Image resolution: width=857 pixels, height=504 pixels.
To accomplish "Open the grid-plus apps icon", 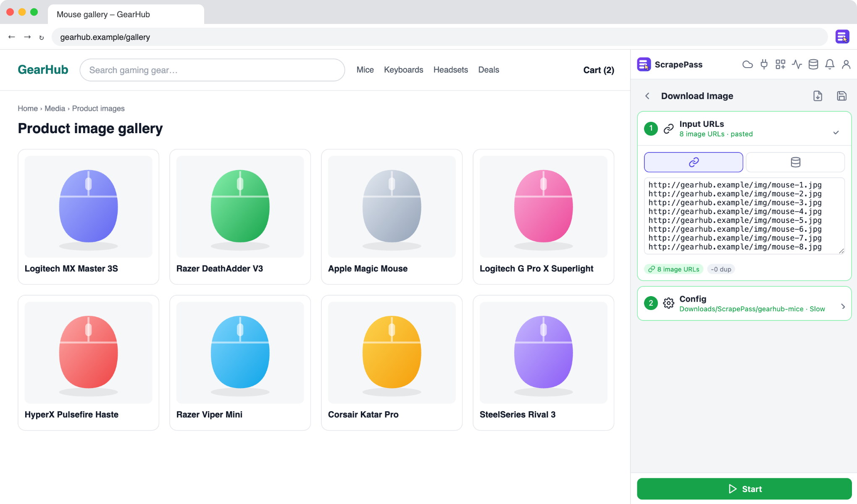I will point(781,64).
